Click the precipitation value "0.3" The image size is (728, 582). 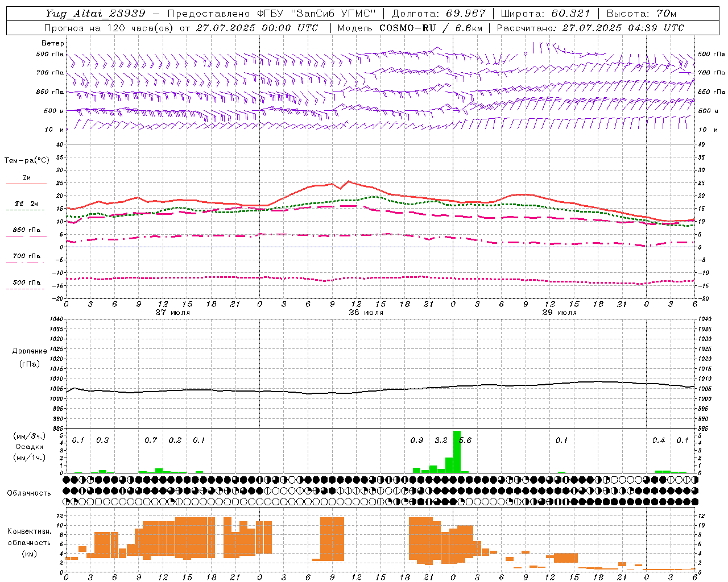pyautogui.click(x=102, y=440)
